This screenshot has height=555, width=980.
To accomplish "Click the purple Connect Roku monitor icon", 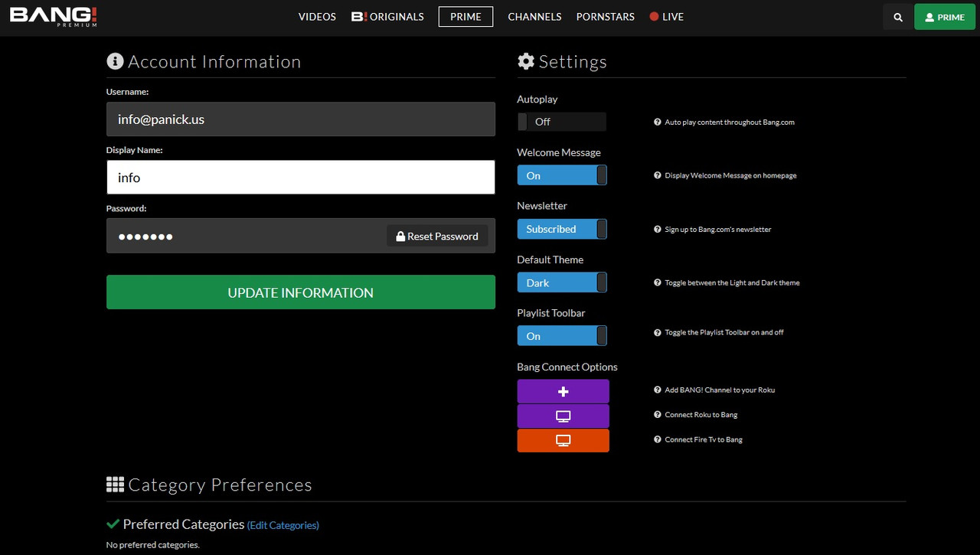I will [563, 416].
